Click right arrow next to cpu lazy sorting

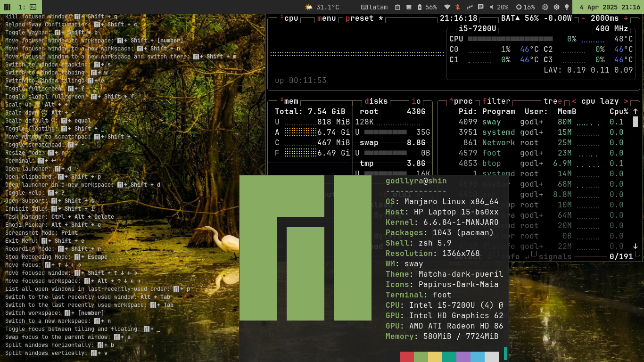(626, 101)
